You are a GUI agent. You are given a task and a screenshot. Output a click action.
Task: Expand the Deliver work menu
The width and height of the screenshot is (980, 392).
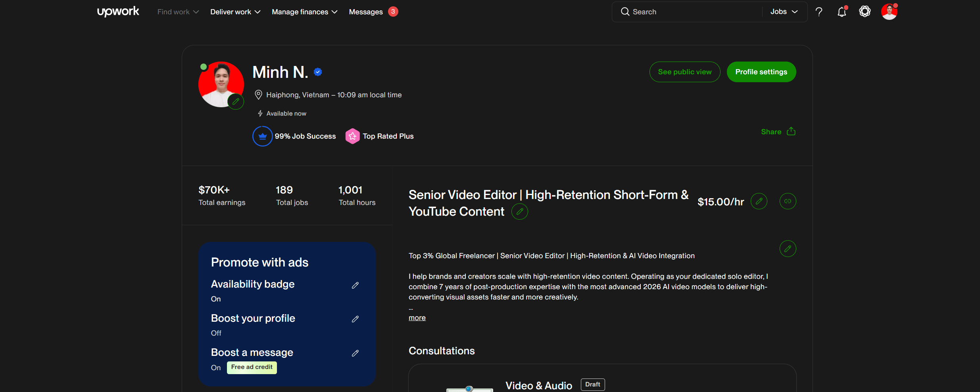235,12
